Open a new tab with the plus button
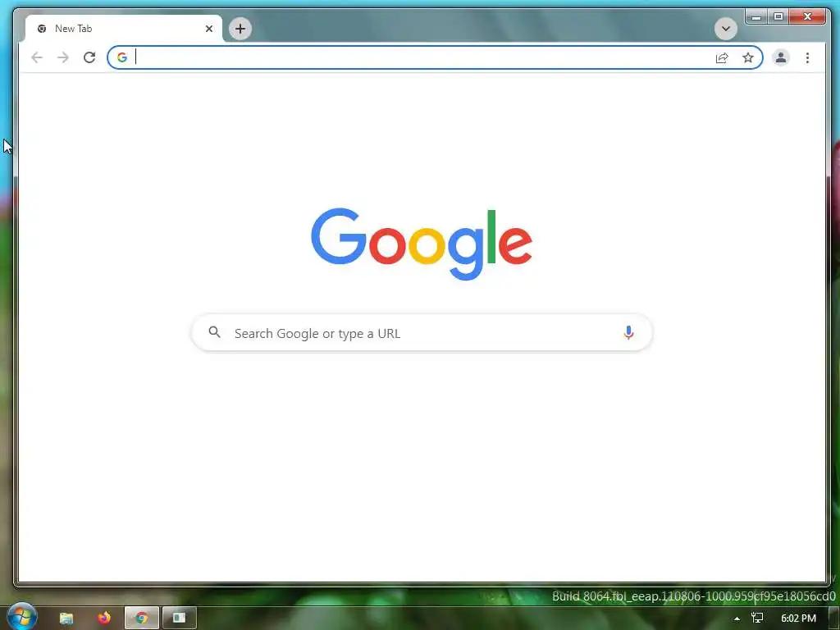This screenshot has width=840, height=630. coord(240,29)
